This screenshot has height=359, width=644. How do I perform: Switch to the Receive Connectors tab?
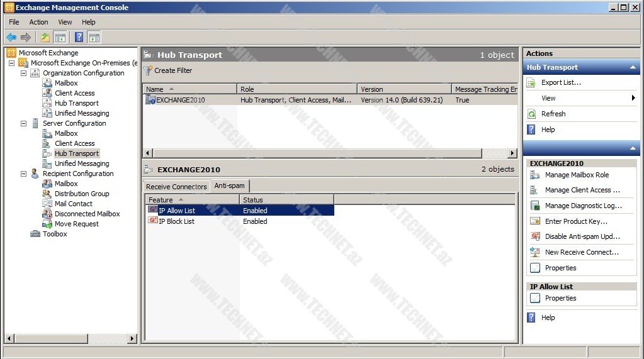(176, 187)
